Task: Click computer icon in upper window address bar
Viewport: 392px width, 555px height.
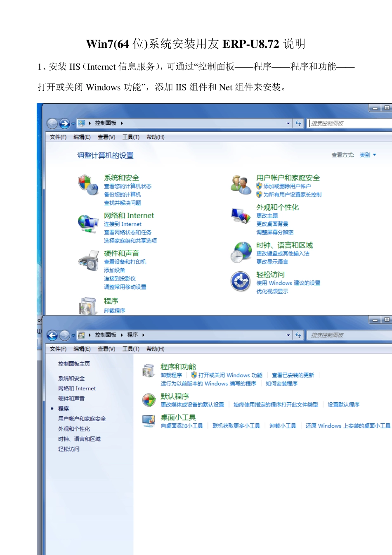Action: click(82, 123)
